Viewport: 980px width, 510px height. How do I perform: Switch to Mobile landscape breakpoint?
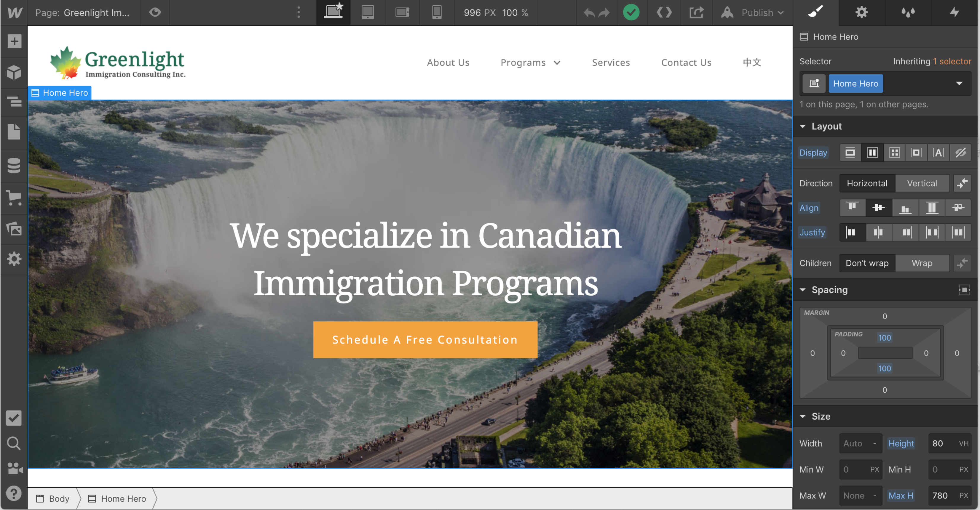tap(402, 12)
